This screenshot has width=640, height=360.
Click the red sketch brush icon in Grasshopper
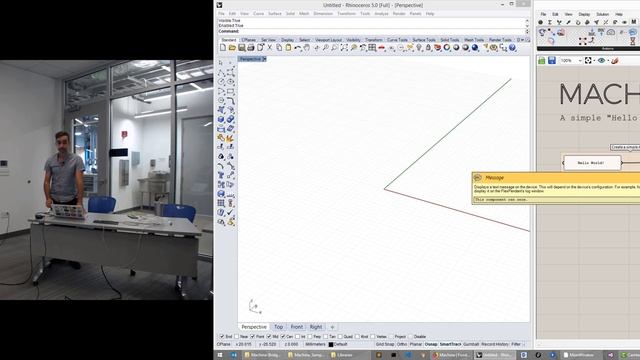click(x=615, y=60)
